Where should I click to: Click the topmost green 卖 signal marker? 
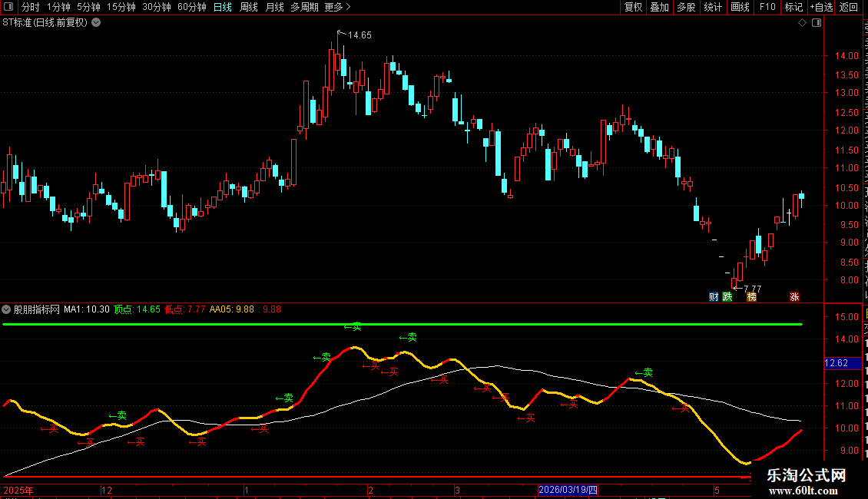[353, 328]
